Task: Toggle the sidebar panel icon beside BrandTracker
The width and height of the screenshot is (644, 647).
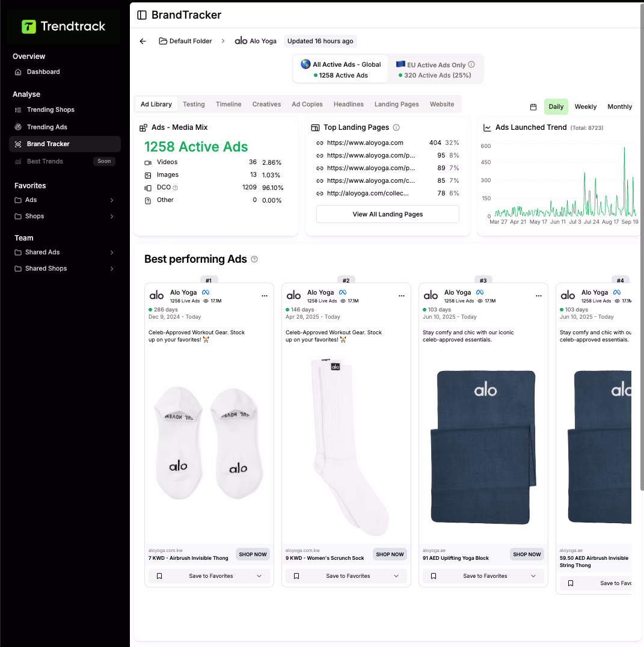Action: (x=141, y=15)
